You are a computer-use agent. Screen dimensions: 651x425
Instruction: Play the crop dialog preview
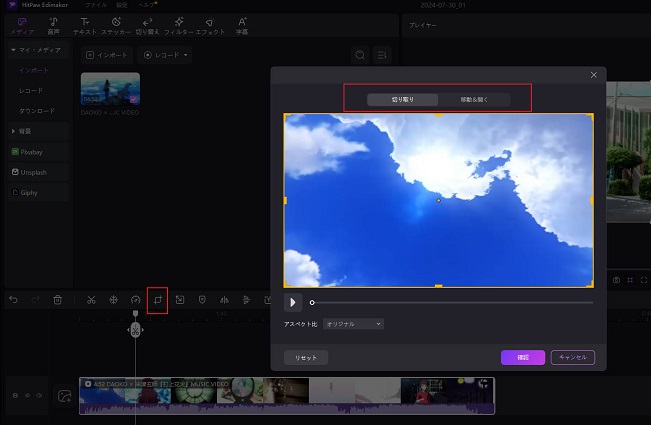(293, 302)
